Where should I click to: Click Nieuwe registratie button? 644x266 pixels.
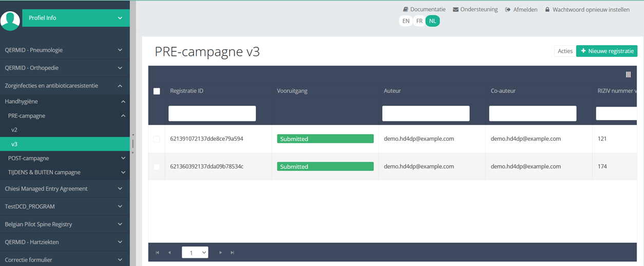(x=607, y=51)
